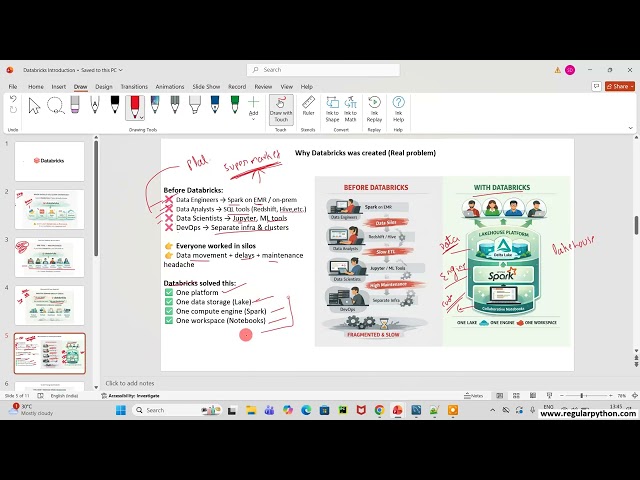Open the comments pane icon
This screenshot has height=480, width=640.
(596, 86)
